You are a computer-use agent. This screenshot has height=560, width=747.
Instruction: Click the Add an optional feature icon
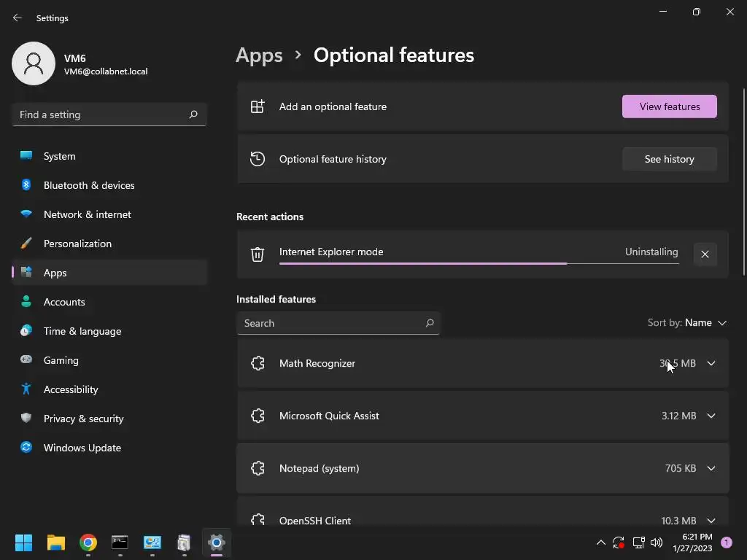258,106
